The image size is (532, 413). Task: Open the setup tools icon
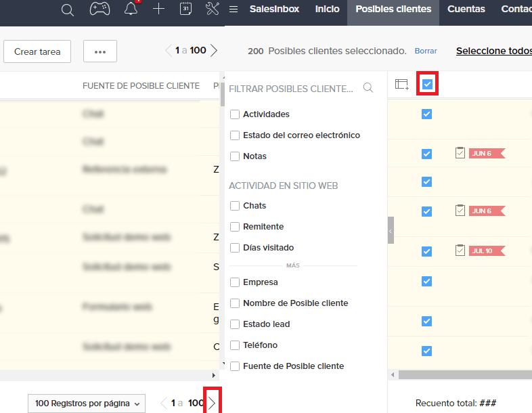(212, 9)
